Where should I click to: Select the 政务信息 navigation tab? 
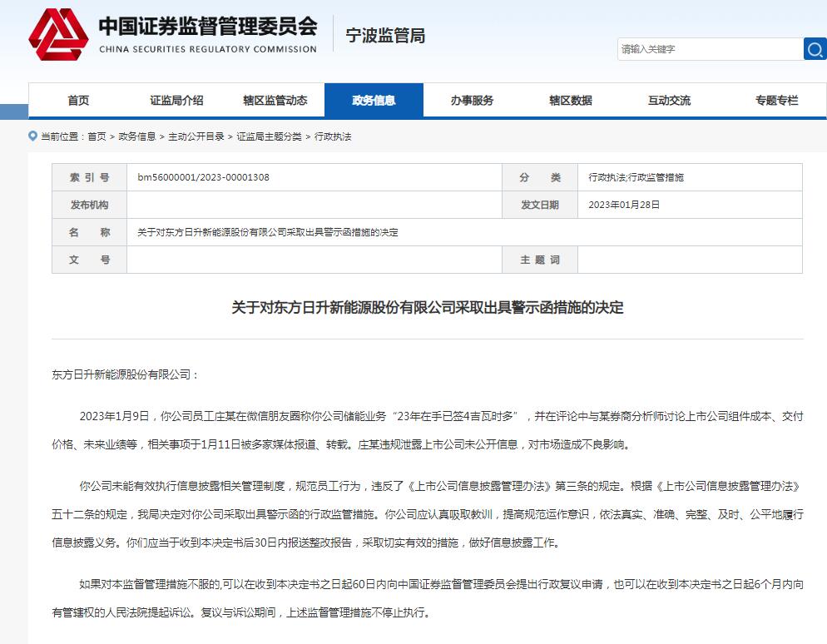tap(374, 101)
